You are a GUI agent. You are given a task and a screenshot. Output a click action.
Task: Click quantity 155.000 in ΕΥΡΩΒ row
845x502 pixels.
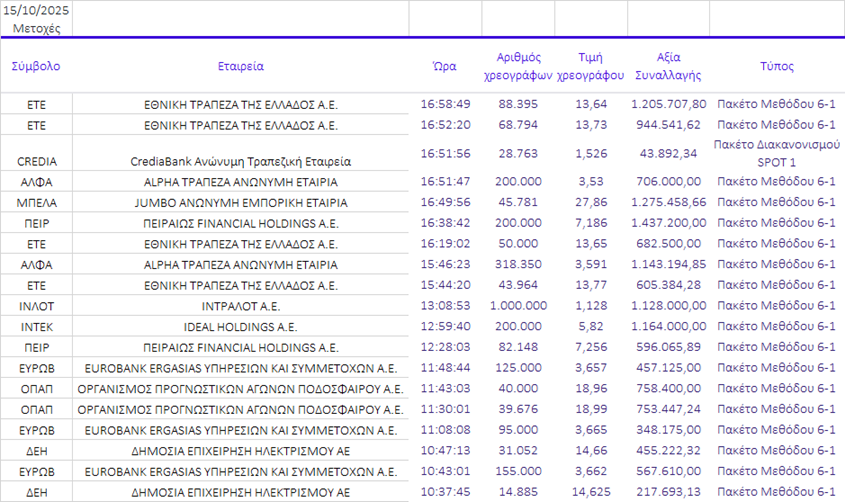518,471
